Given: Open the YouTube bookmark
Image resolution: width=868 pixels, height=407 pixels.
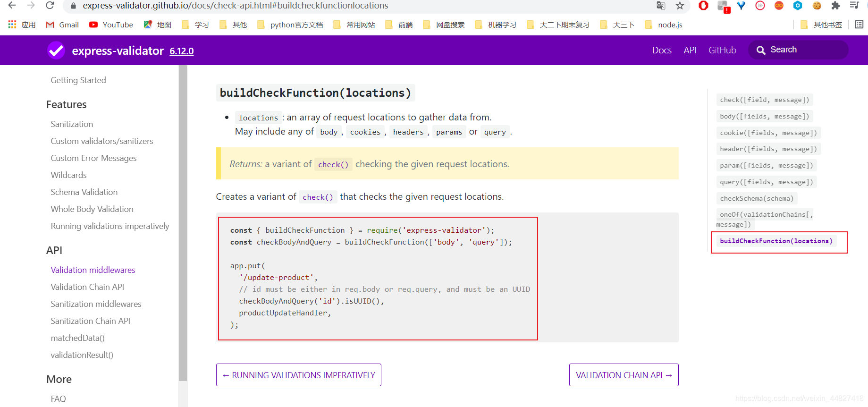Looking at the screenshot, I should point(111,25).
